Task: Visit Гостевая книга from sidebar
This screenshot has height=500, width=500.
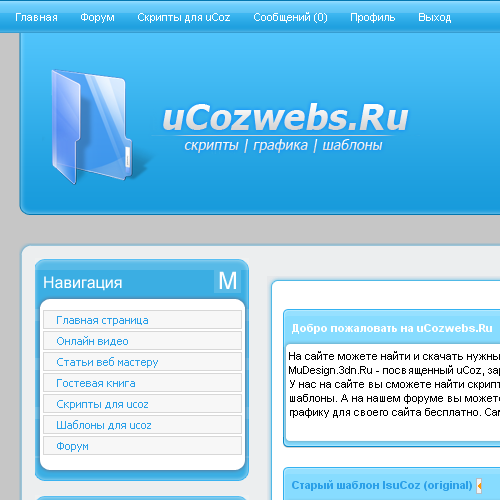Action: point(142,383)
